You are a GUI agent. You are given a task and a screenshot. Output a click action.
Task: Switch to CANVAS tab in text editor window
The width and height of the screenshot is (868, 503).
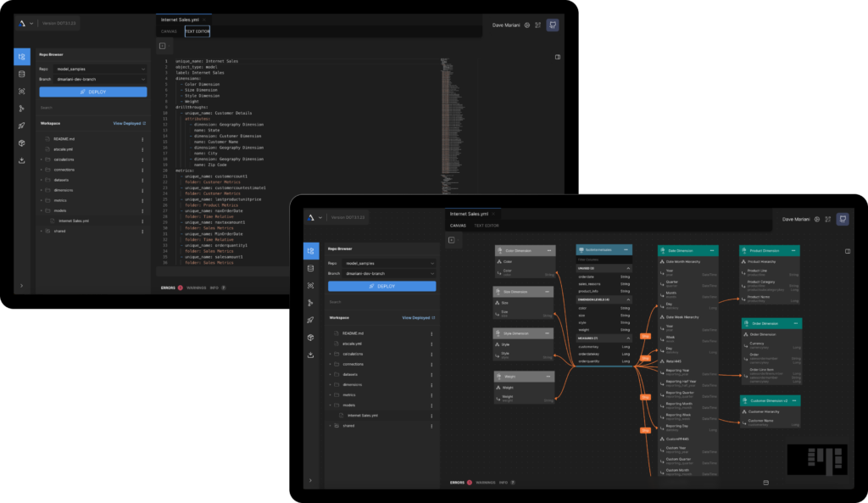(169, 31)
